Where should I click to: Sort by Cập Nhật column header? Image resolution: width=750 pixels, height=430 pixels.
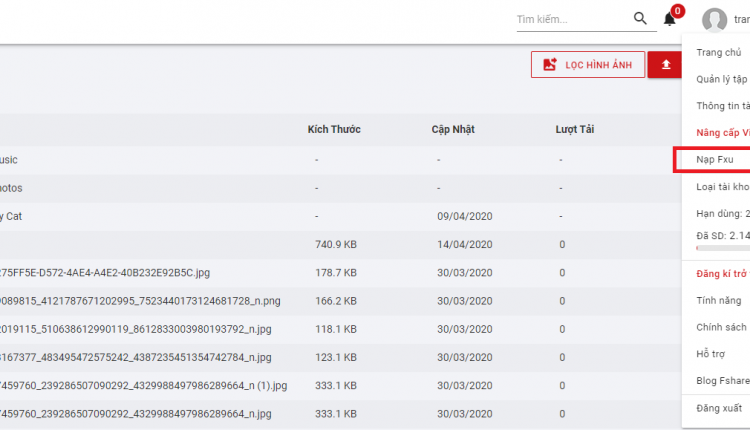[x=452, y=130]
